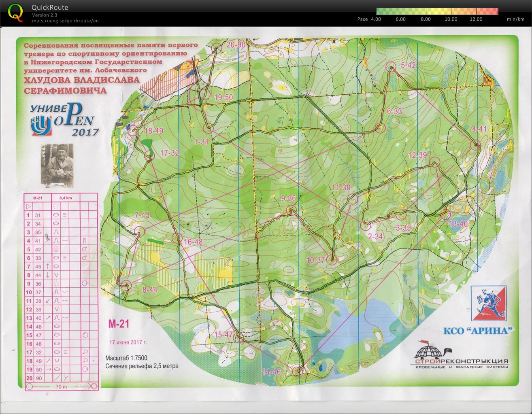The width and height of the screenshot is (532, 414).
Task: Click code 90 cell in control description table
Action: 38,378
